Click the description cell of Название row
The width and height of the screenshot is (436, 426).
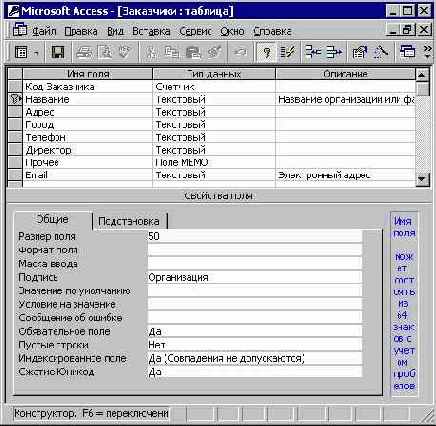pos(346,99)
